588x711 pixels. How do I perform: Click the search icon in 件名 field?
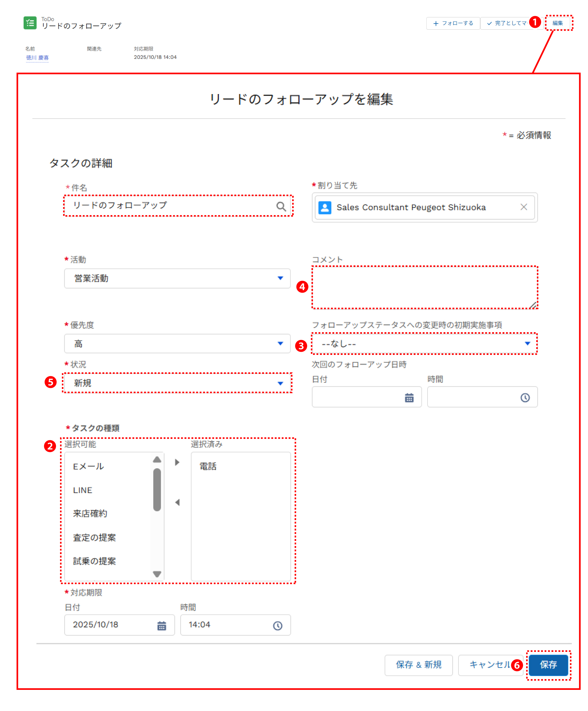[x=281, y=207]
